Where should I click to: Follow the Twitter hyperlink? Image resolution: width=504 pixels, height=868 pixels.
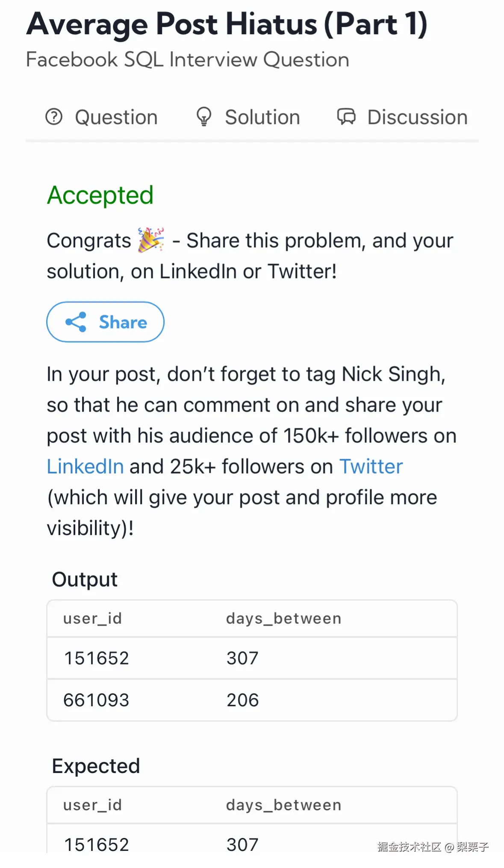pos(371,466)
